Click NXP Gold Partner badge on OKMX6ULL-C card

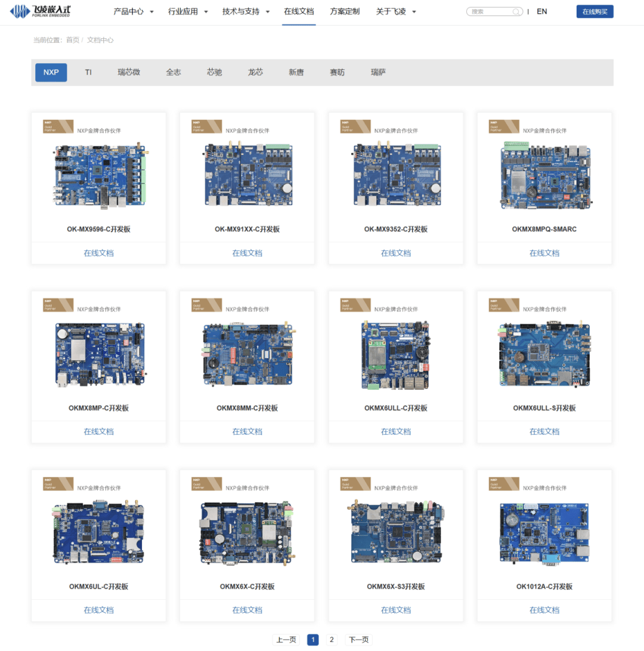355,305
